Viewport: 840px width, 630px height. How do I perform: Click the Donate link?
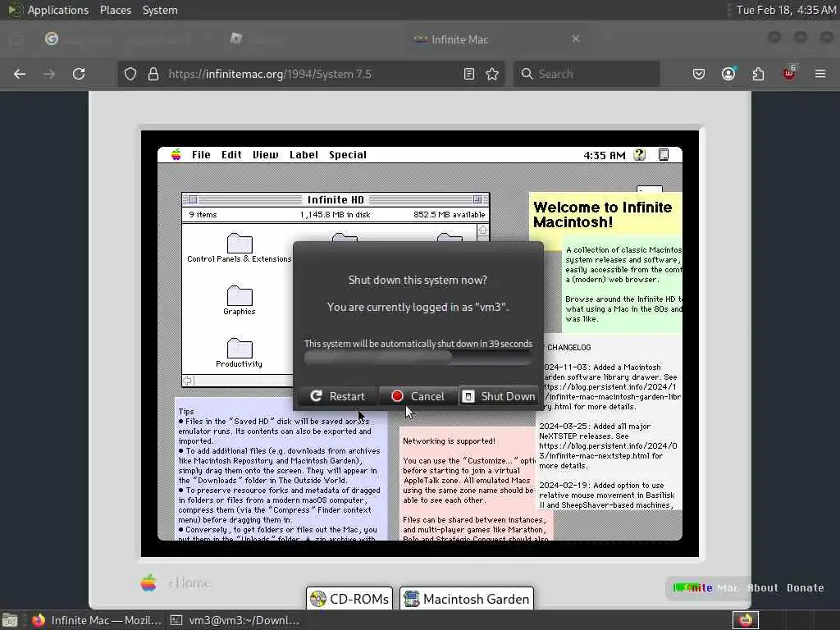(806, 587)
